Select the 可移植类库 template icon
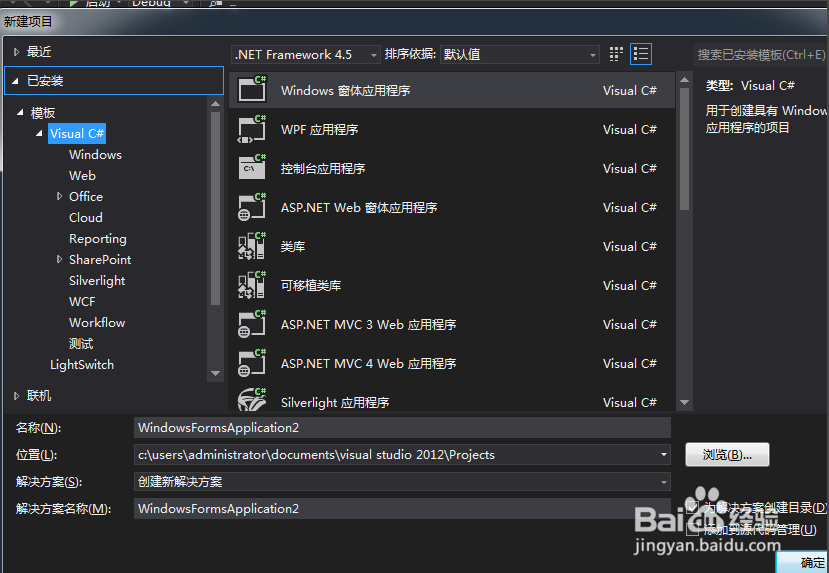The width and height of the screenshot is (829, 573). click(x=252, y=285)
